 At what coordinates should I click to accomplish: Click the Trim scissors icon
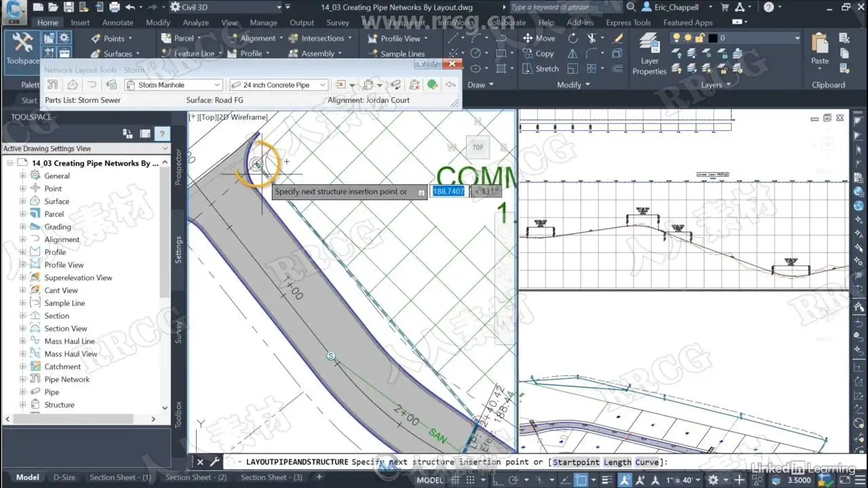coord(592,38)
